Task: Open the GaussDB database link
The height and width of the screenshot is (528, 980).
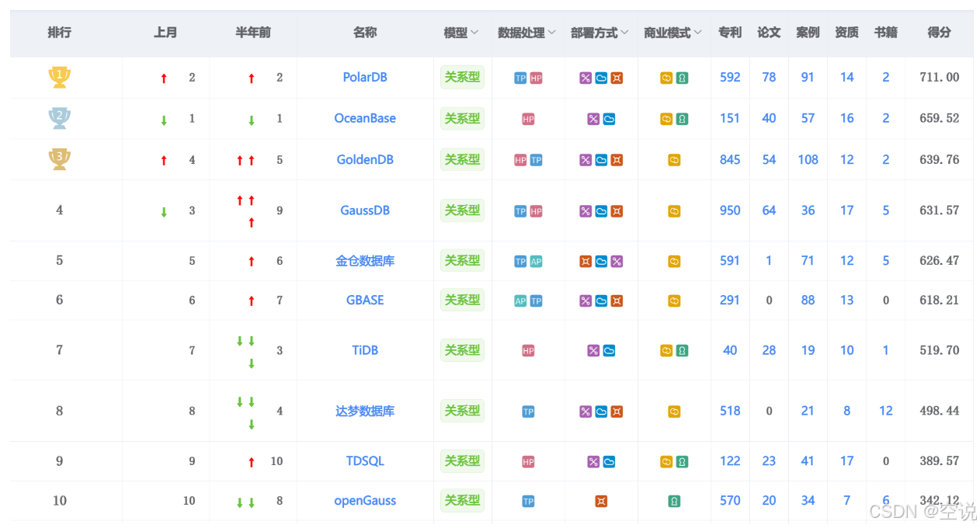Action: point(365,210)
